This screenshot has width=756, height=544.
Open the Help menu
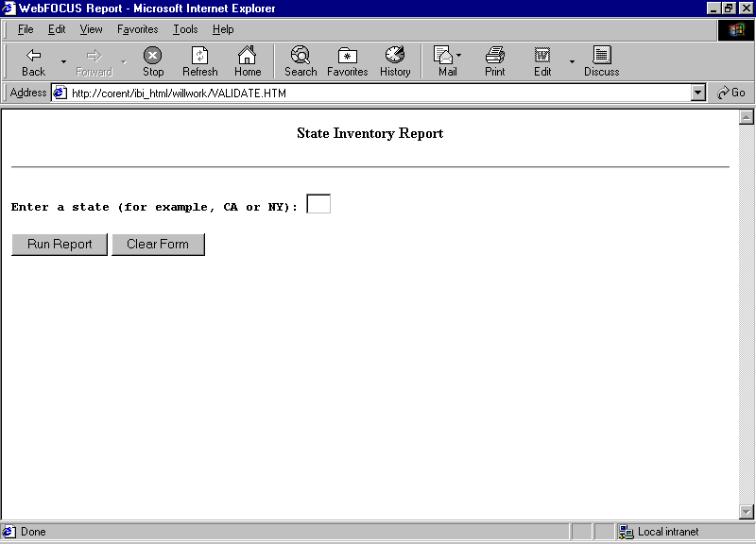point(223,29)
